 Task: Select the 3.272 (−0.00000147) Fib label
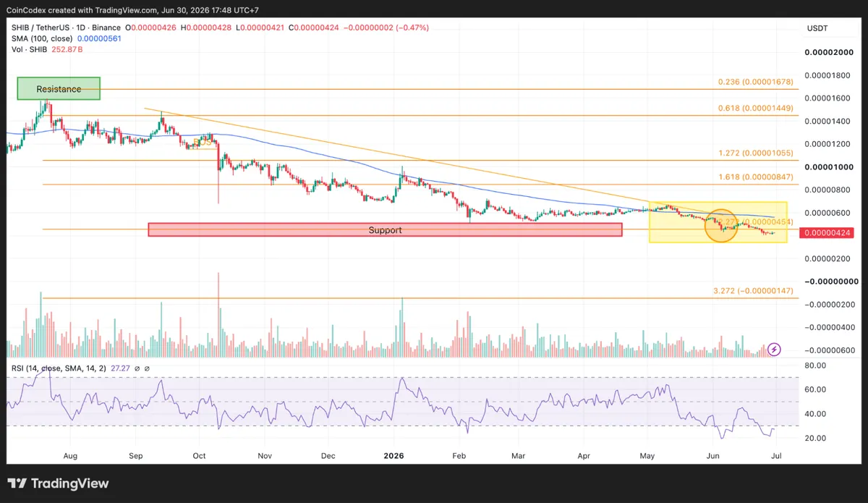(x=753, y=289)
